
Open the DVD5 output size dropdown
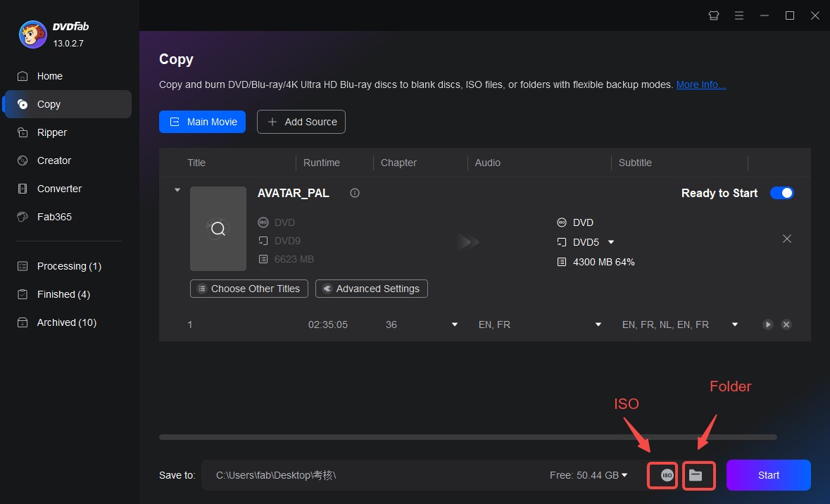click(x=610, y=242)
